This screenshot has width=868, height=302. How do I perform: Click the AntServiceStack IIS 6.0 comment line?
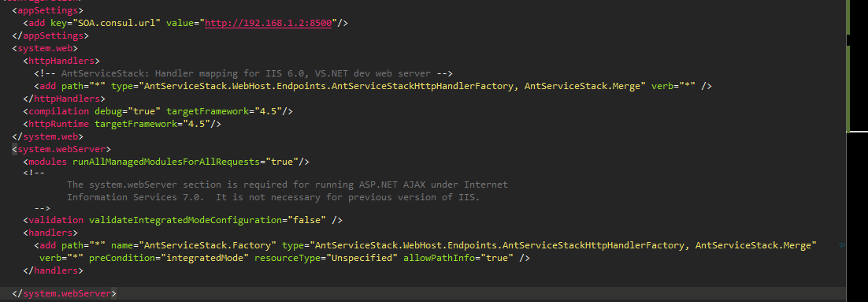[243, 73]
